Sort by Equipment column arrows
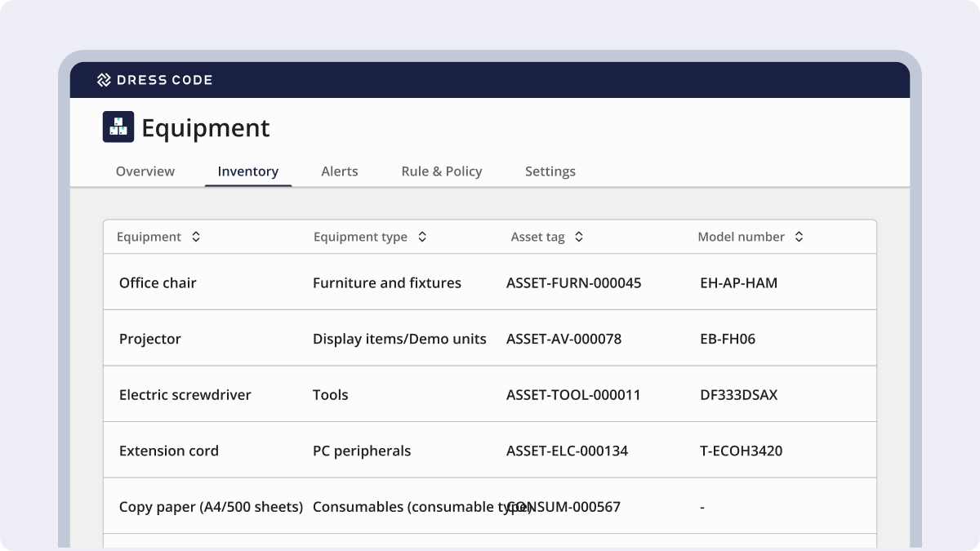The height and width of the screenshot is (551, 980). (x=196, y=237)
